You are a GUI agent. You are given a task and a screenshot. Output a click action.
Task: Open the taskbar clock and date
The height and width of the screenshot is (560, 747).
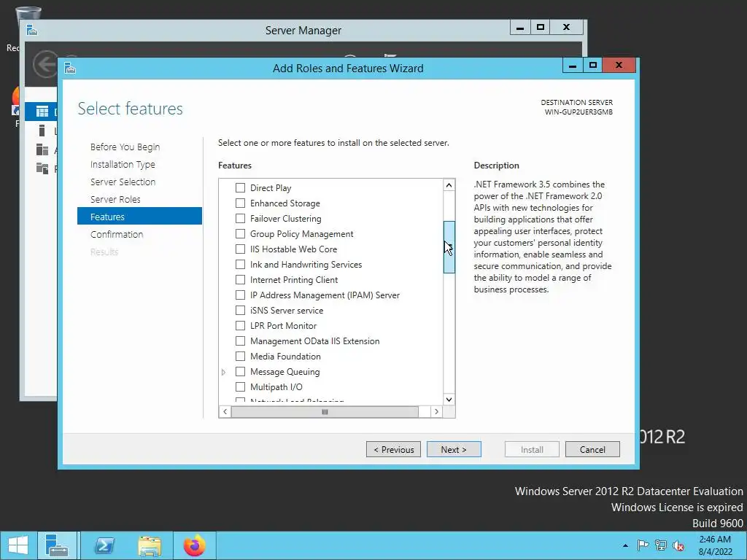click(x=715, y=545)
